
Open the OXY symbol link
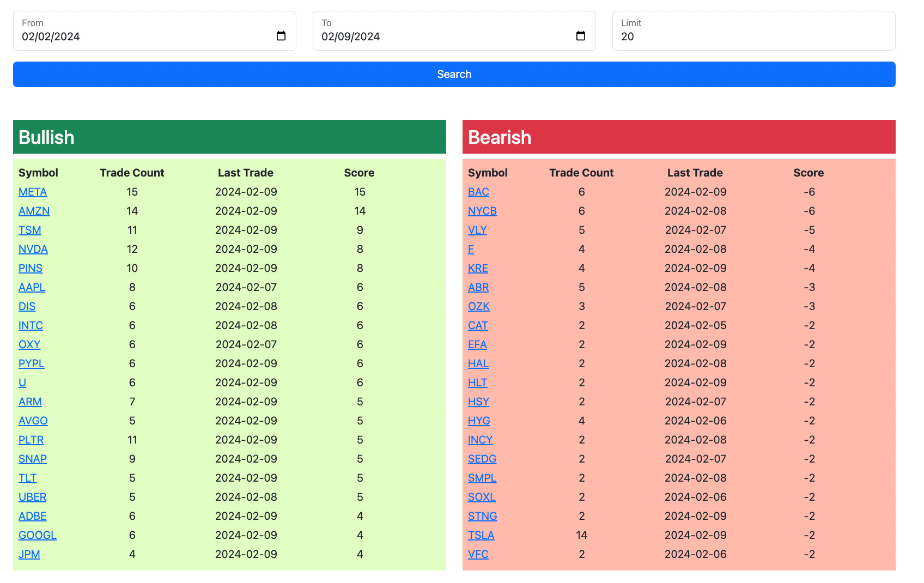[29, 344]
